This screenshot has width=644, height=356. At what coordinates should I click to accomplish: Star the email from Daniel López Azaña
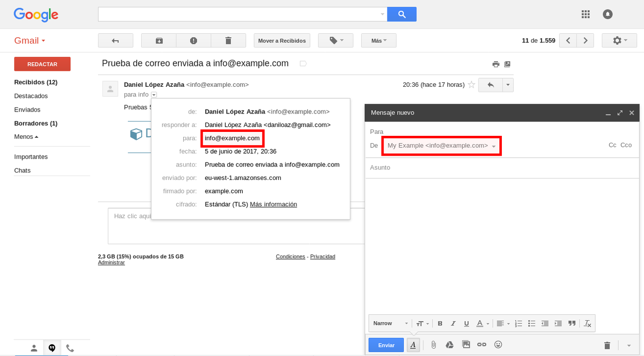point(471,85)
